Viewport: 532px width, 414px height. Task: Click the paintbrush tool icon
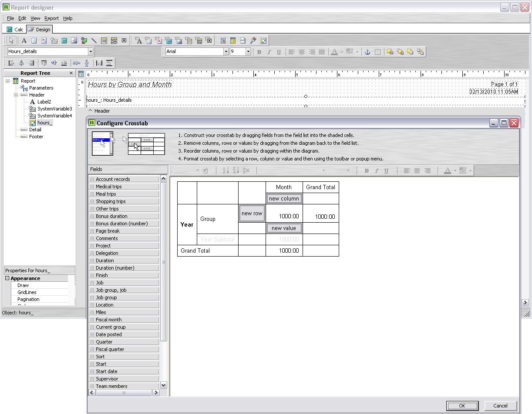pyautogui.click(x=253, y=40)
